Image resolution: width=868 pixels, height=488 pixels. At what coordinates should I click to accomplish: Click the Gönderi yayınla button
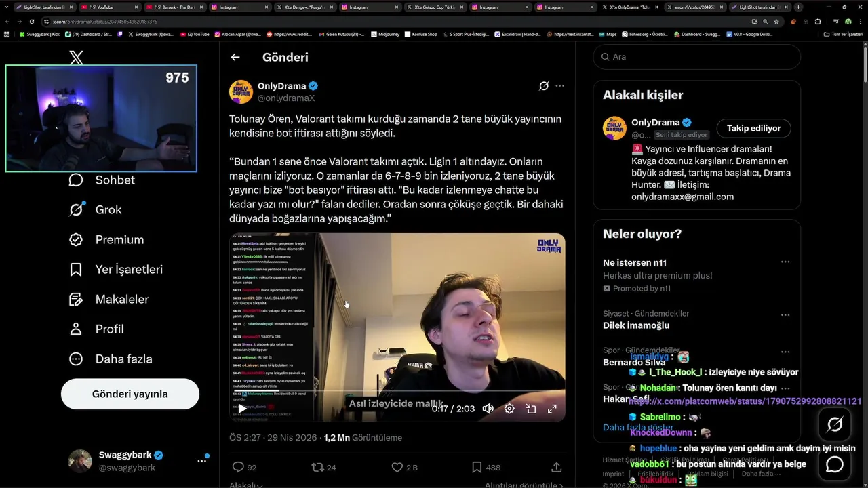130,394
